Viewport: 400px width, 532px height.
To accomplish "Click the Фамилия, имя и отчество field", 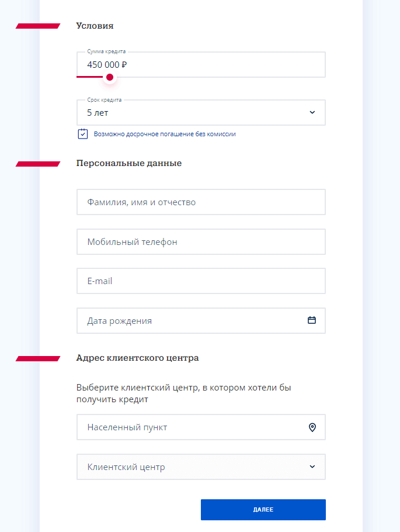I will pos(200,202).
